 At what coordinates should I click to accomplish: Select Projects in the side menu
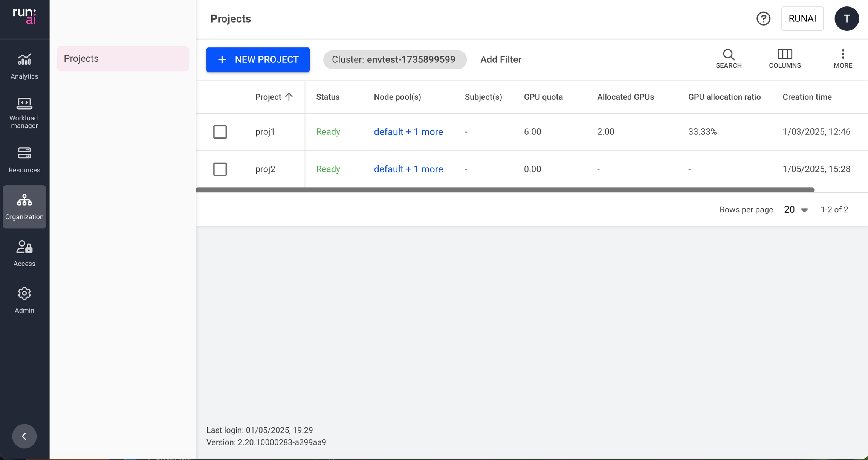[x=123, y=59]
